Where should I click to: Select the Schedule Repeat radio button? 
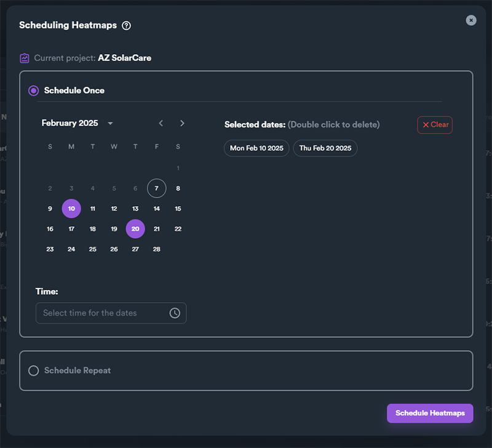pyautogui.click(x=34, y=370)
